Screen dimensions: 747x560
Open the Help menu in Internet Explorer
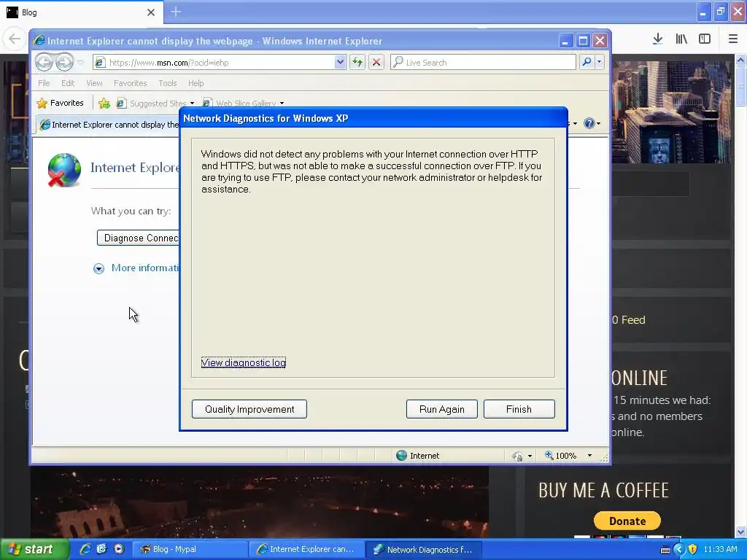coord(196,83)
